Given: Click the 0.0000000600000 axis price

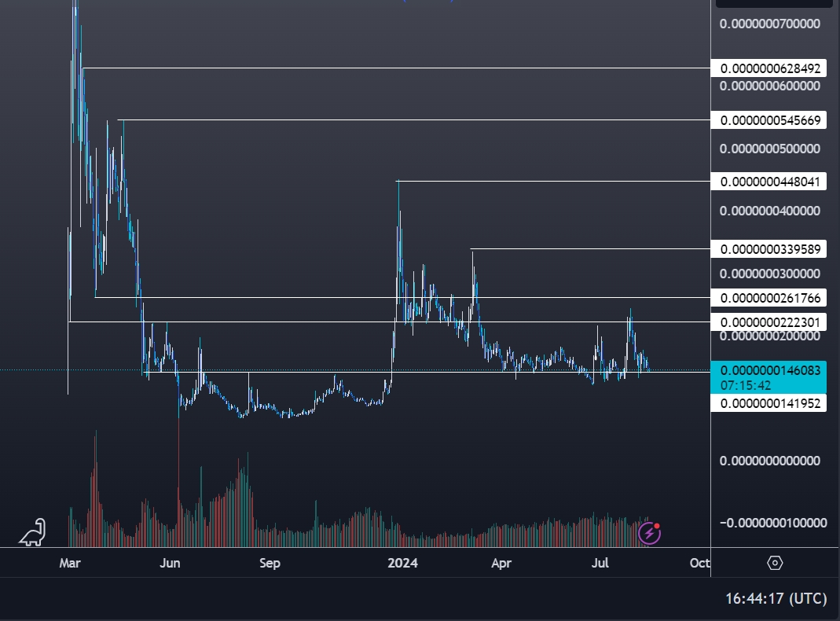Looking at the screenshot, I should (x=770, y=86).
